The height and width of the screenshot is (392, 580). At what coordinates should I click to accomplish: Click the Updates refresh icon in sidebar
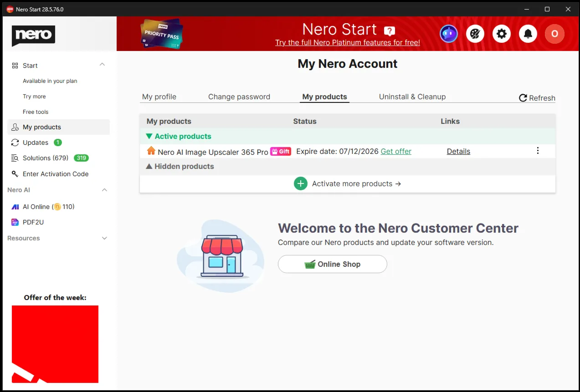15,143
